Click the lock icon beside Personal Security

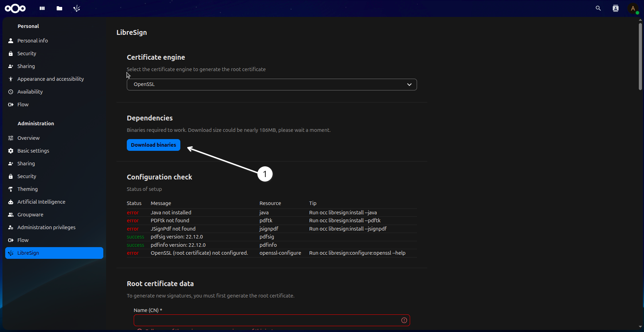[11, 53]
